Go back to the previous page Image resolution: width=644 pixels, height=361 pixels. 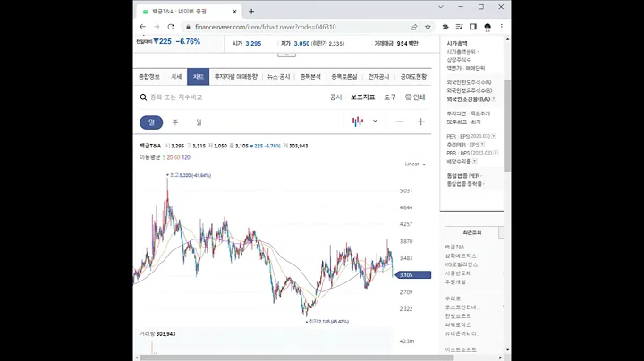[142, 27]
